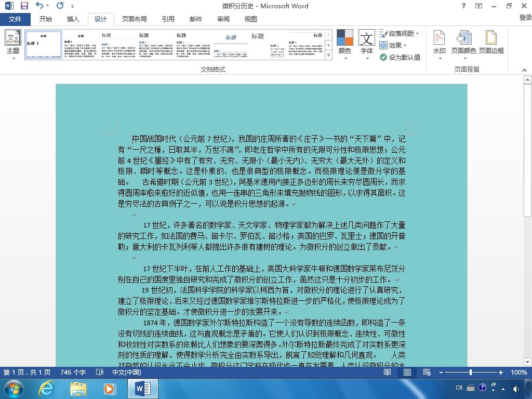This screenshot has height=399, width=532.
Task: Switch to the View (视图) tab
Action: click(251, 19)
